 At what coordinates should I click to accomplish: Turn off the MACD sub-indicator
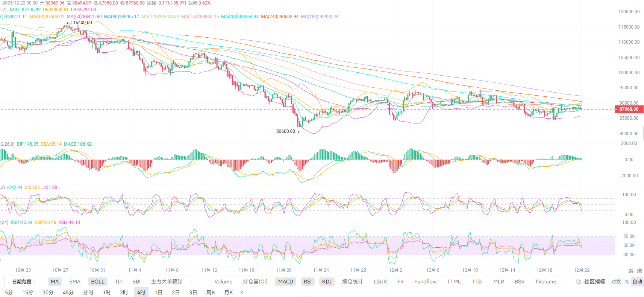pyautogui.click(x=285, y=282)
